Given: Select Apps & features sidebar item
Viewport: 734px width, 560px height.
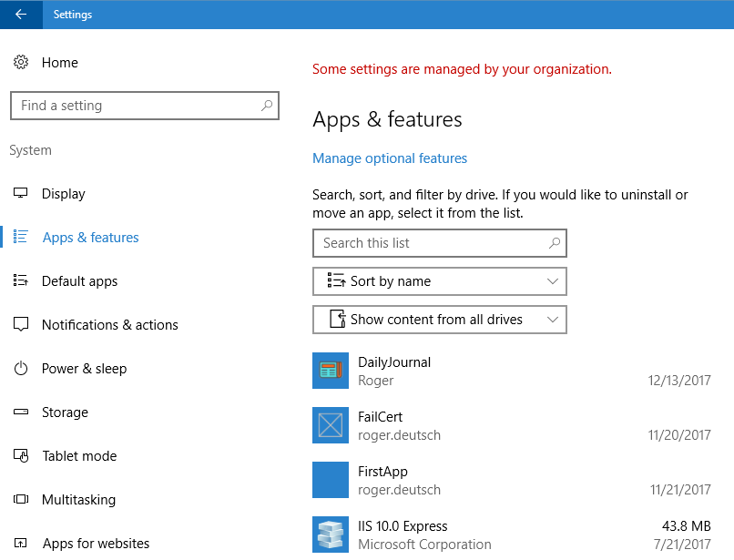Looking at the screenshot, I should (91, 238).
